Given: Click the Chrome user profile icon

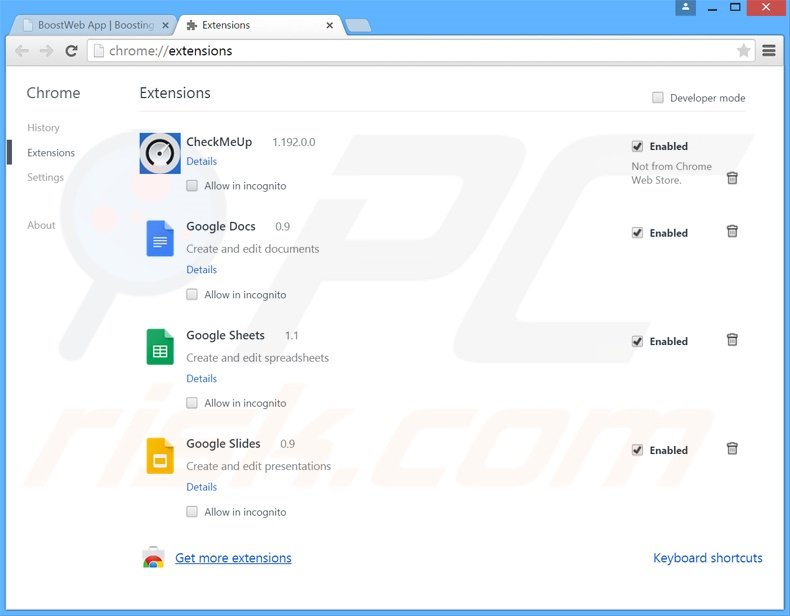Looking at the screenshot, I should (x=685, y=8).
